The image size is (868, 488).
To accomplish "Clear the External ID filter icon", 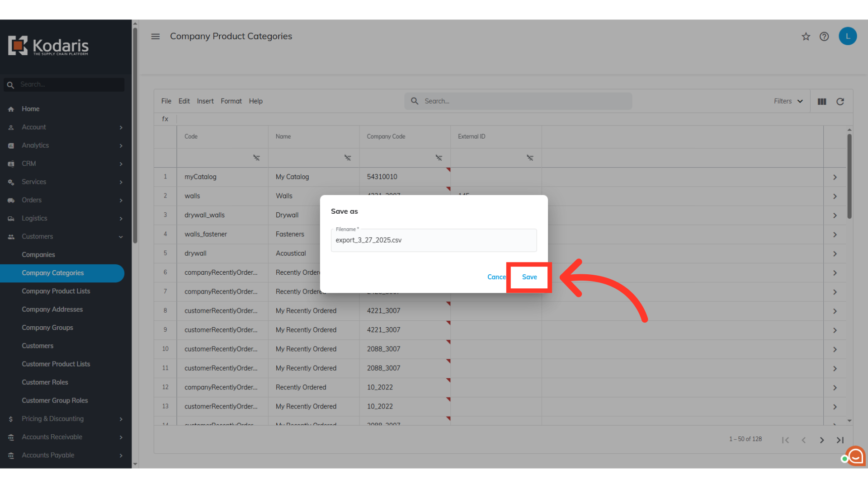I will (x=530, y=158).
